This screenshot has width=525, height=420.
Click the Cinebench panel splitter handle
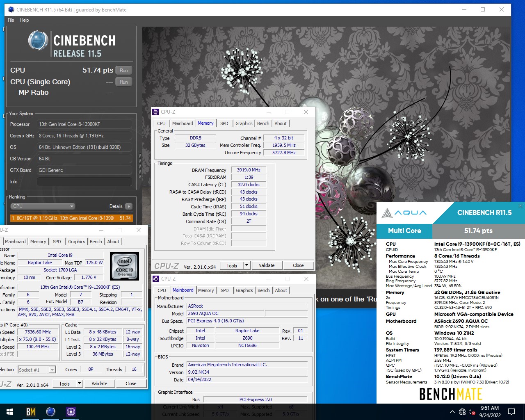[140, 166]
